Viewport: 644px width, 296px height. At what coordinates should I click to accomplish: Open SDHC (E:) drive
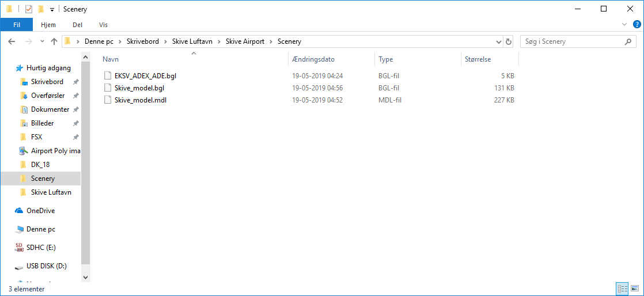[x=41, y=247]
